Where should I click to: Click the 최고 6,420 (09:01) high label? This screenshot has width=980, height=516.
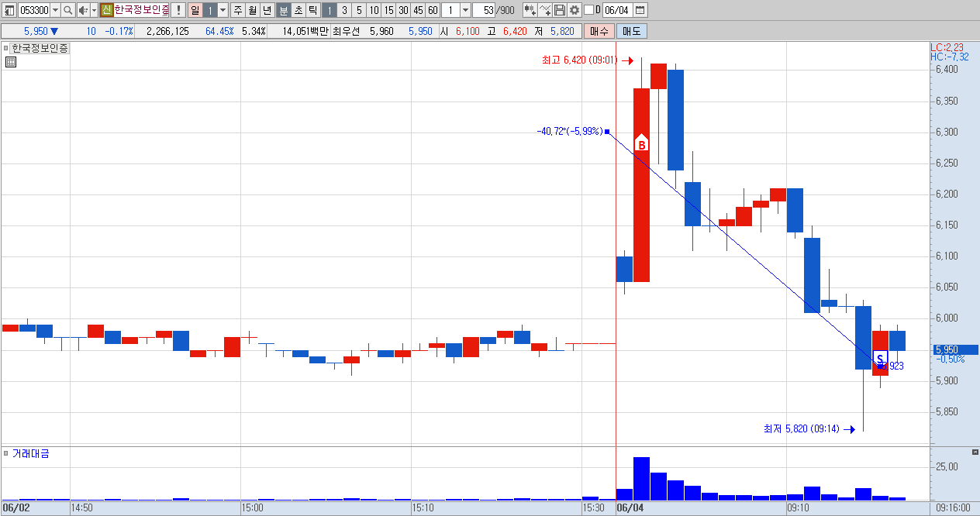coord(579,60)
